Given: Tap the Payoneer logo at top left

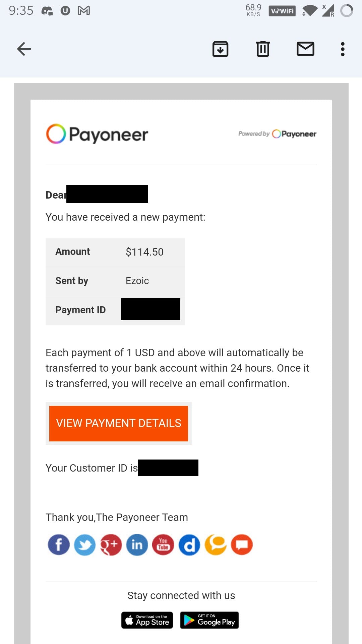Looking at the screenshot, I should coord(97,134).
